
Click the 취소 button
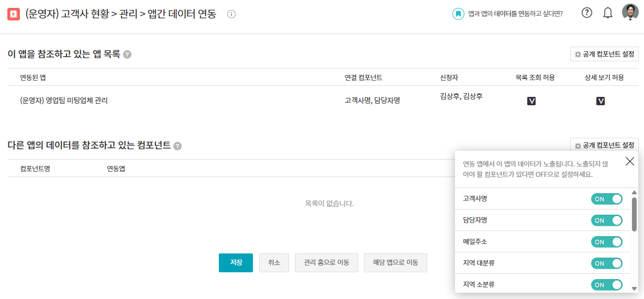click(x=274, y=263)
